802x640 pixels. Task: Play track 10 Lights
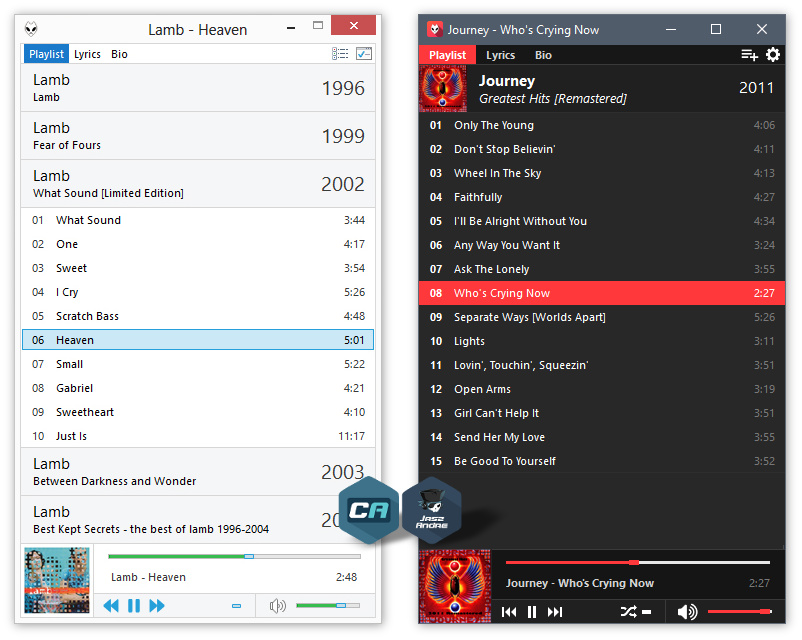point(602,341)
